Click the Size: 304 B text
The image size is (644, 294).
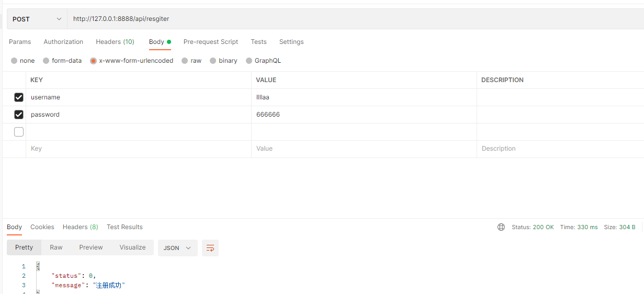tap(619, 227)
